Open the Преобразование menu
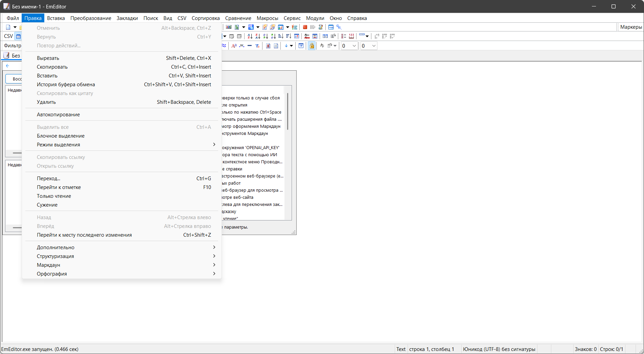Viewport: 644px width, 354px height. click(x=91, y=18)
